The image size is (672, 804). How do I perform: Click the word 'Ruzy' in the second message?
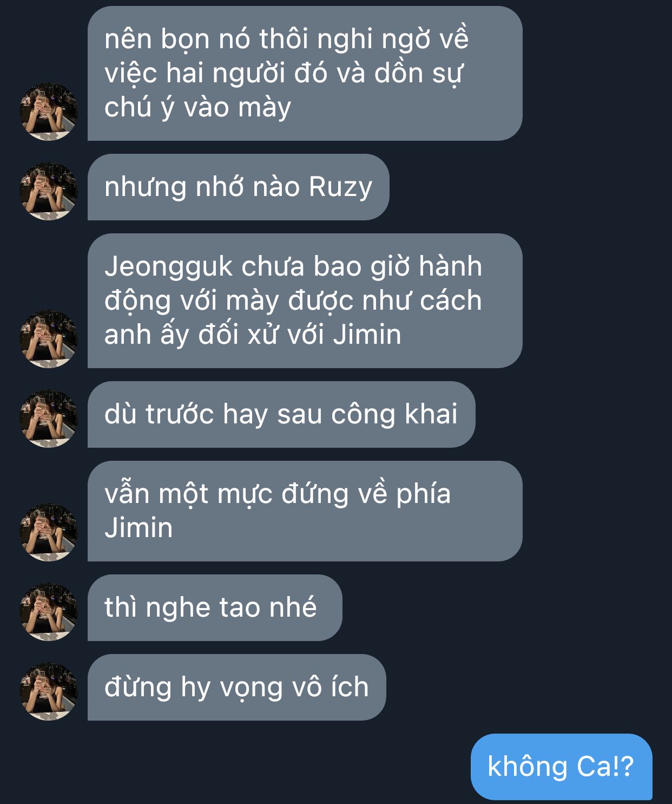340,188
